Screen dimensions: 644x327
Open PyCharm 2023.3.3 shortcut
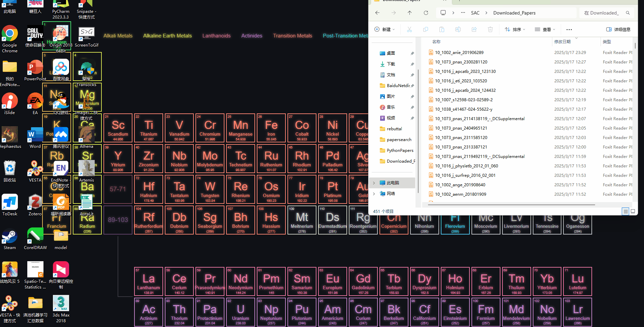pyautogui.click(x=61, y=9)
